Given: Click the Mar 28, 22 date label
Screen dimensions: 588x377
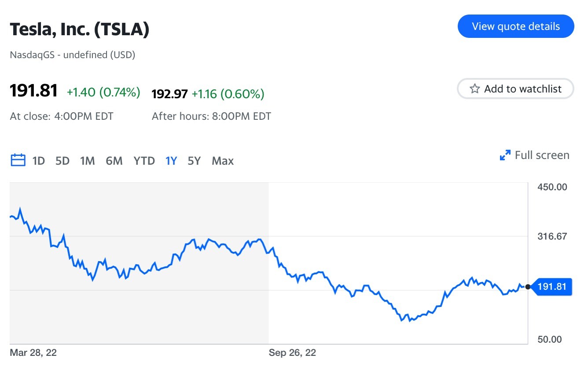Looking at the screenshot, I should [33, 353].
